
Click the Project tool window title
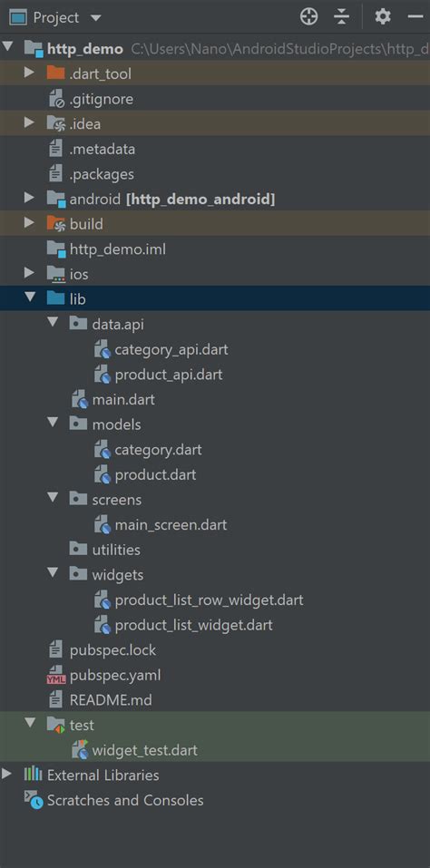point(56,18)
